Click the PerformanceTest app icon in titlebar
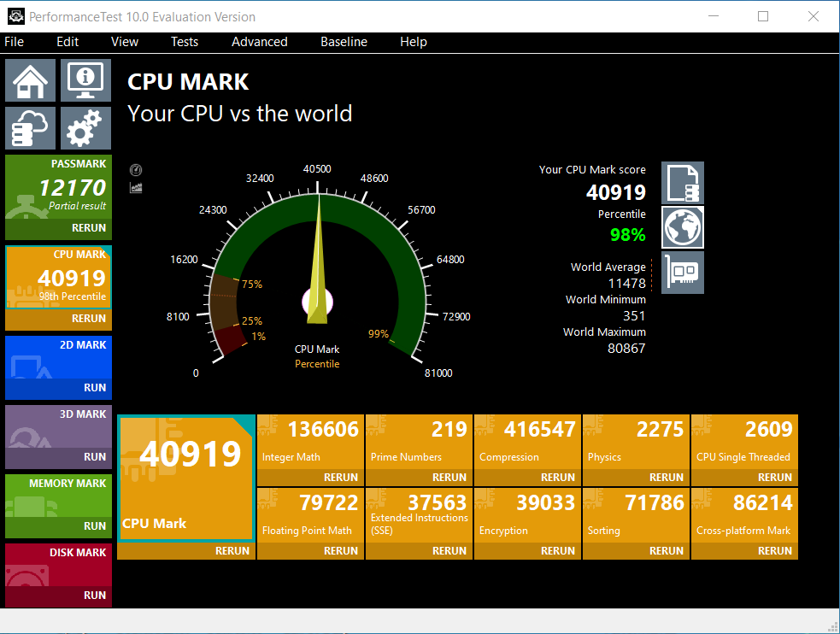The height and width of the screenshot is (634, 840). pyautogui.click(x=16, y=16)
